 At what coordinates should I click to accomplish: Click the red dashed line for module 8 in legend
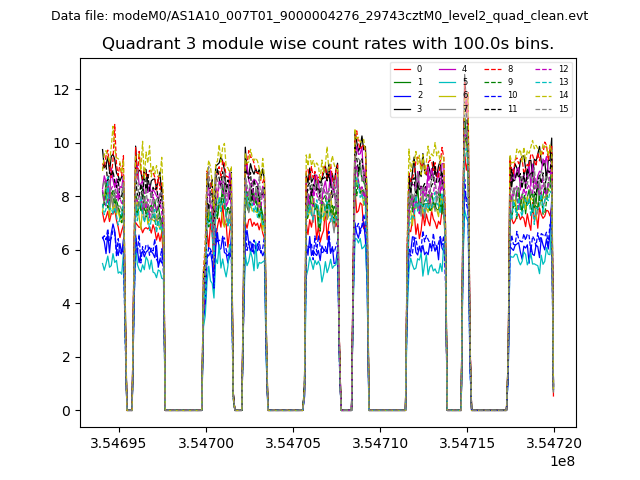[x=493, y=69]
